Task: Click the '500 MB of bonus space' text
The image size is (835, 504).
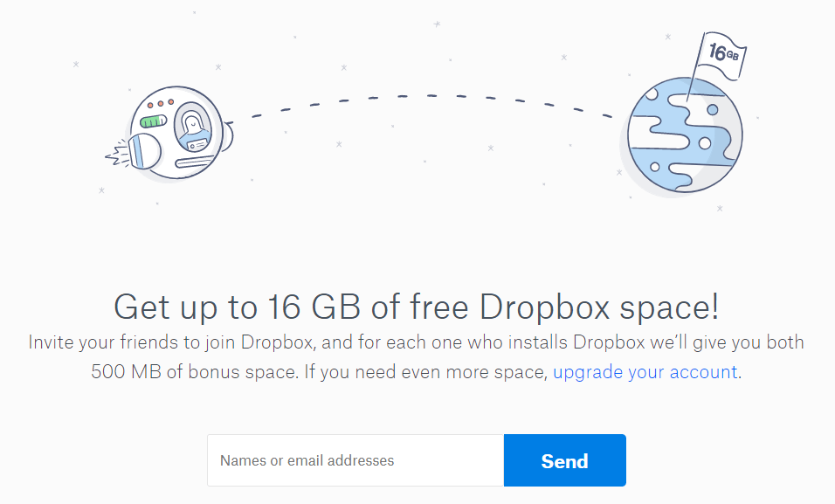Action: click(x=191, y=372)
